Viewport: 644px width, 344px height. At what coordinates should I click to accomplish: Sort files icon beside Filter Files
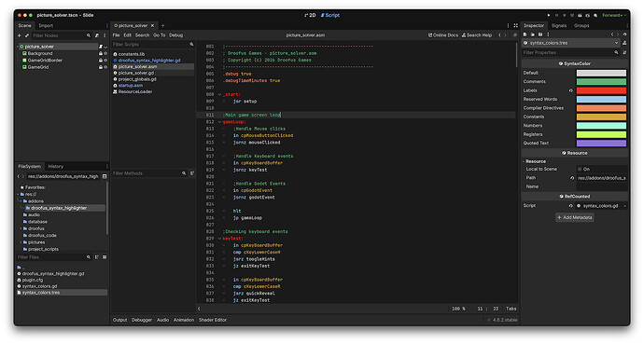97,257
